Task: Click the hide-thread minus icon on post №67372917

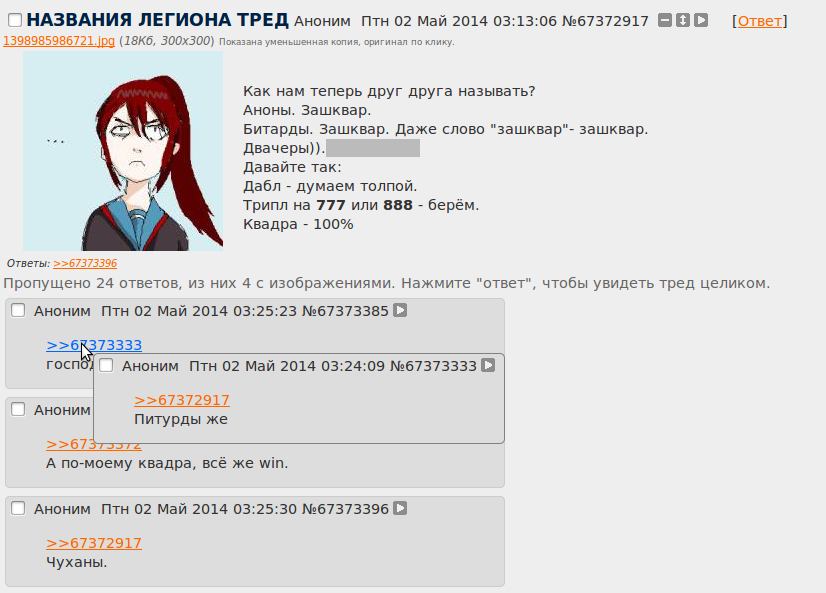Action: (x=665, y=21)
